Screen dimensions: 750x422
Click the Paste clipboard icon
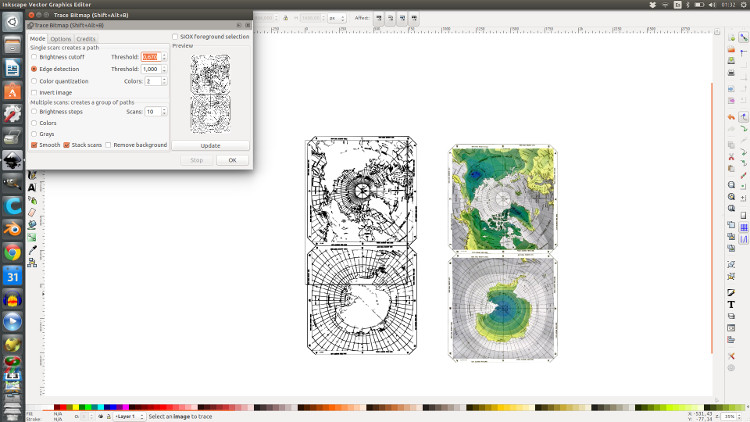(x=731, y=168)
